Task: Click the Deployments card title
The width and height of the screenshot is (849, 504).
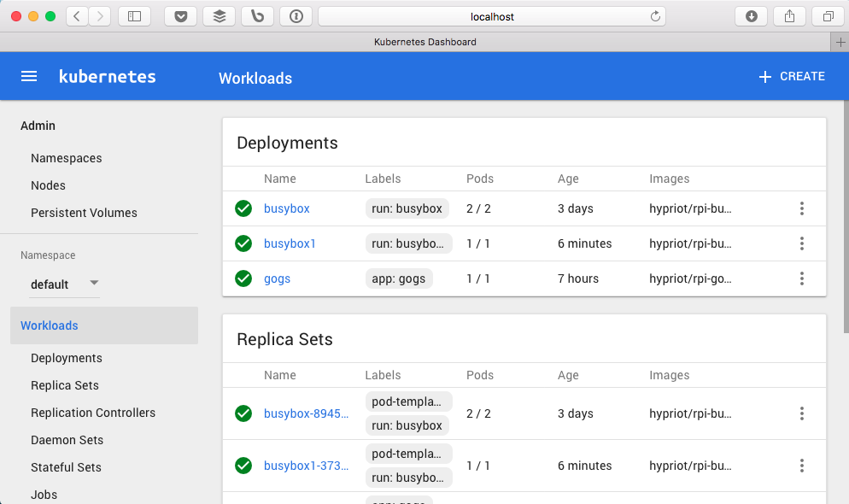Action: pos(287,143)
